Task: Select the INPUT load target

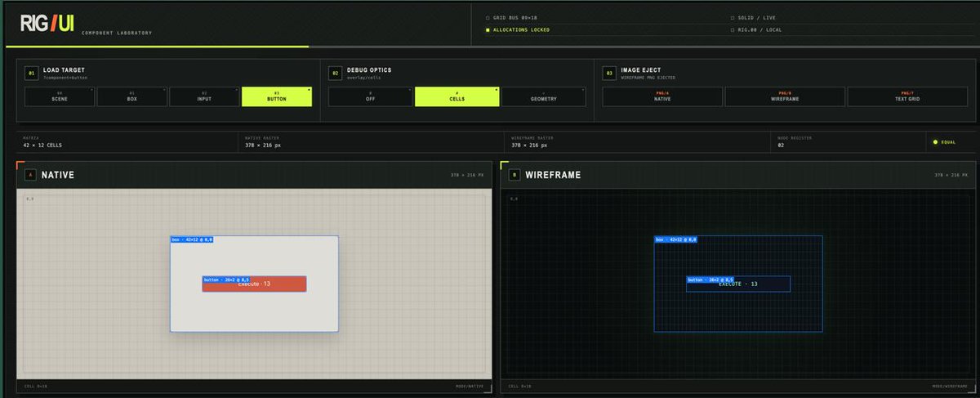Action: pos(204,96)
